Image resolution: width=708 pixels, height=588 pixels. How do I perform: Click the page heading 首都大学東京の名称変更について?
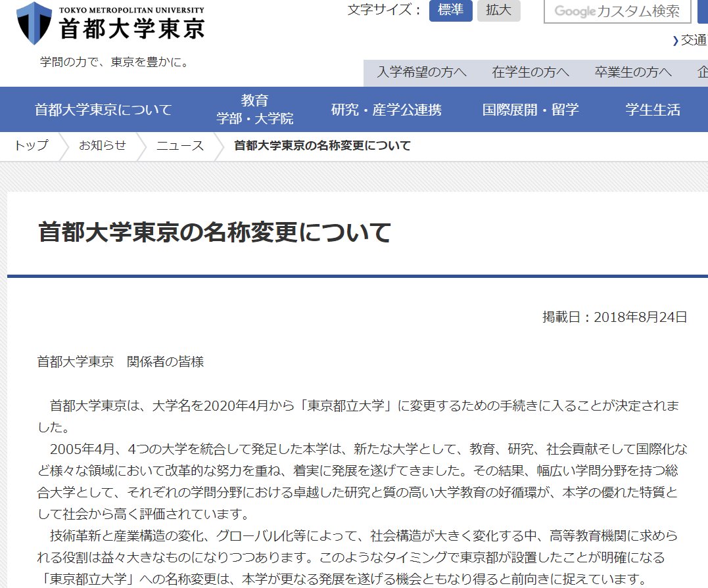[214, 232]
